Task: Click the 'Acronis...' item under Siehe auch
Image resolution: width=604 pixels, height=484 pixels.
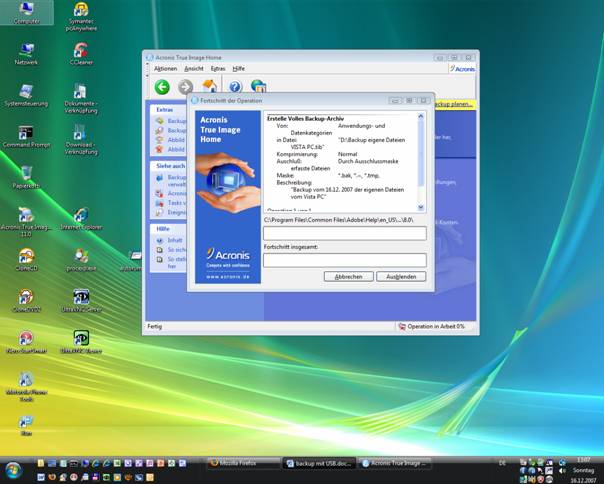Action: pyautogui.click(x=171, y=193)
